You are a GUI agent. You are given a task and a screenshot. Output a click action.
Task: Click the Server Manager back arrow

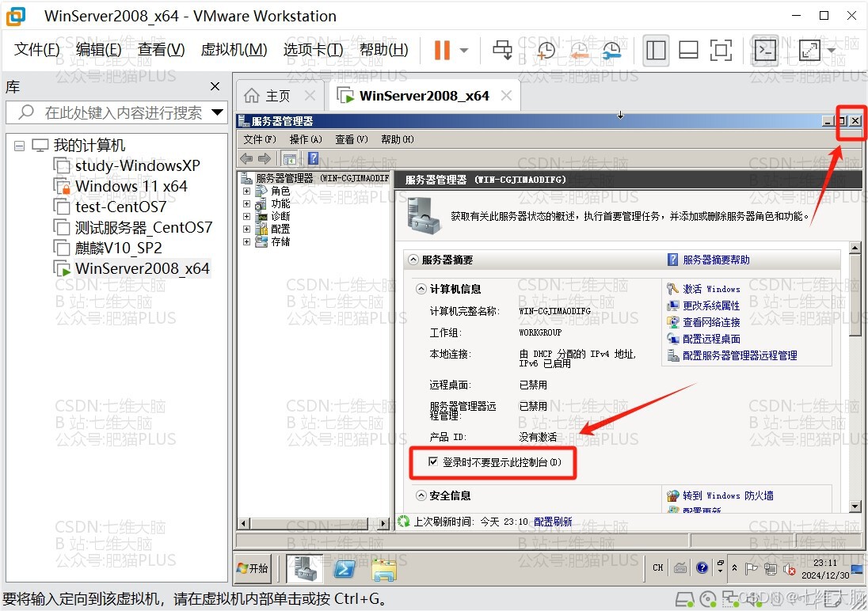(246, 159)
